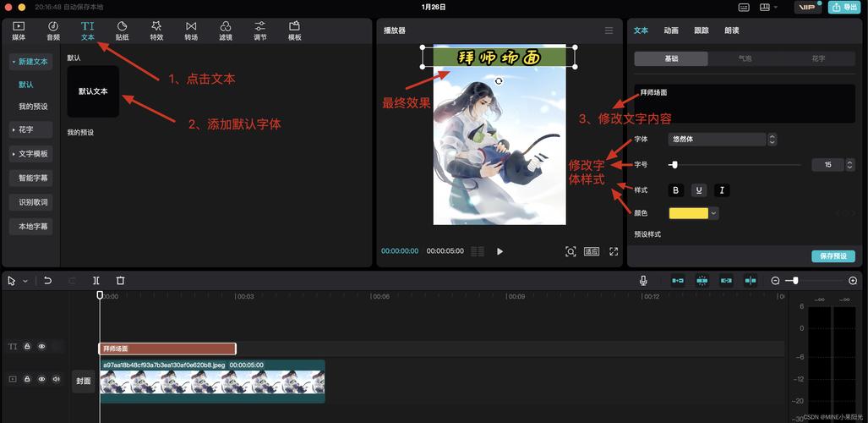Open the Text (文本) tab
The width and height of the screenshot is (868, 423).
coord(87,31)
